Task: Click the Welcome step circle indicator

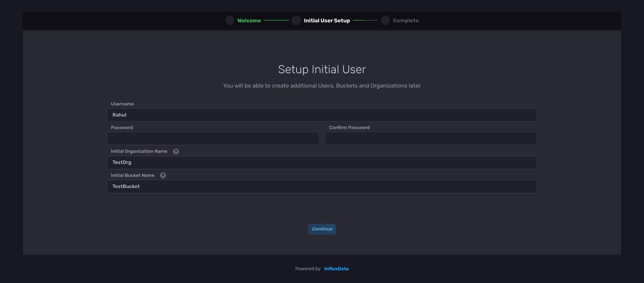Action: [230, 20]
